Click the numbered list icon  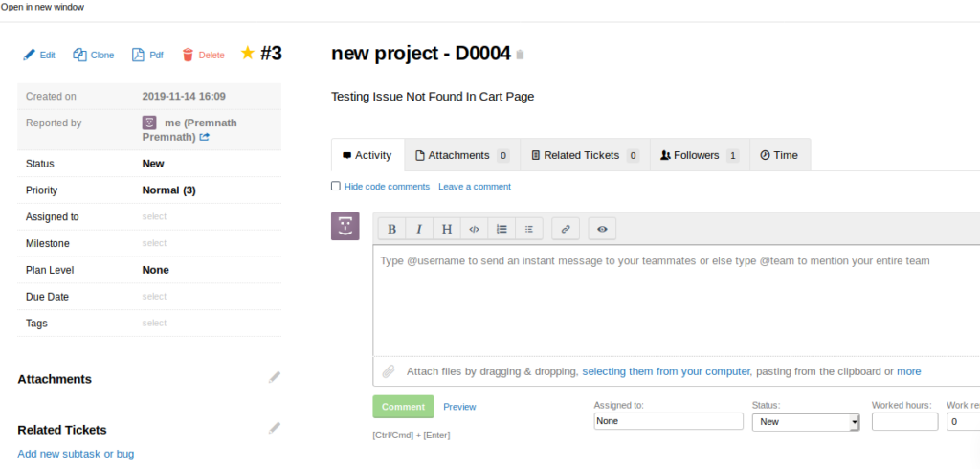[x=501, y=229]
